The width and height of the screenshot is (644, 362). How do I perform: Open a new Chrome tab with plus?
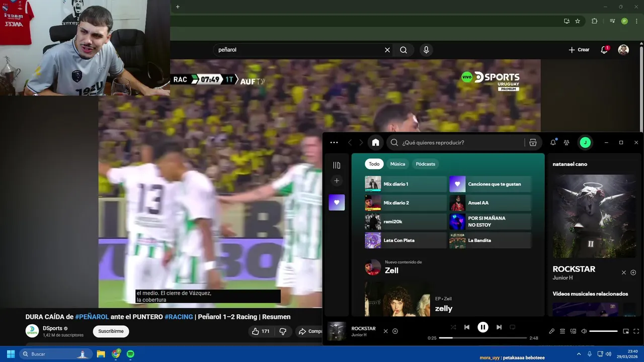click(178, 7)
